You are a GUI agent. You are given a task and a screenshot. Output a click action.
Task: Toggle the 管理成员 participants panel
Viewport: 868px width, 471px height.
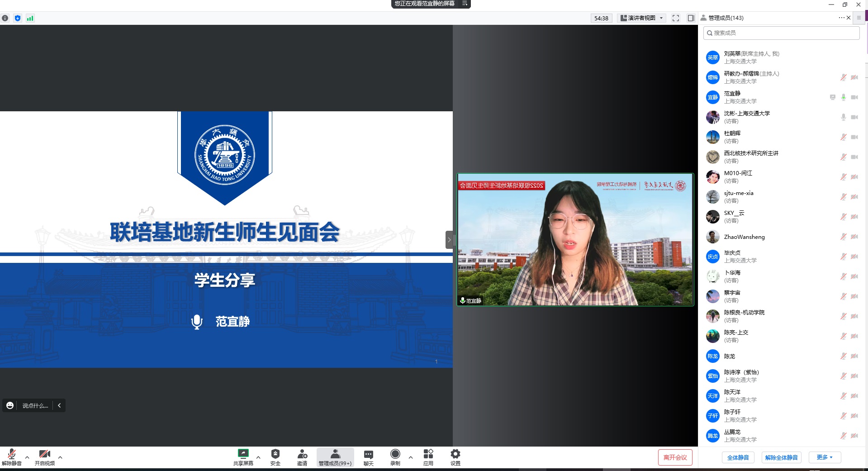tap(335, 457)
